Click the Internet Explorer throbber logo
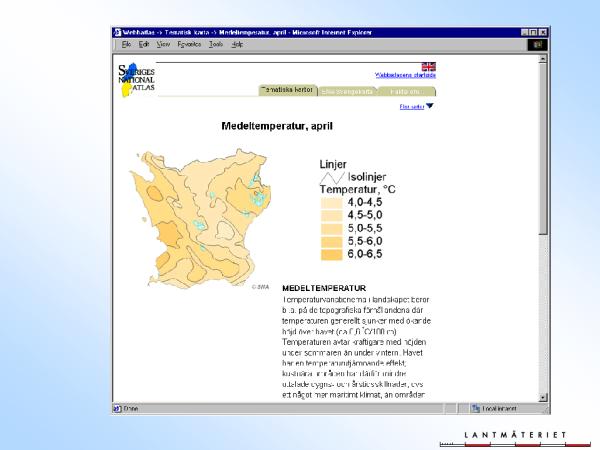The width and height of the screenshot is (600, 450). tap(536, 45)
